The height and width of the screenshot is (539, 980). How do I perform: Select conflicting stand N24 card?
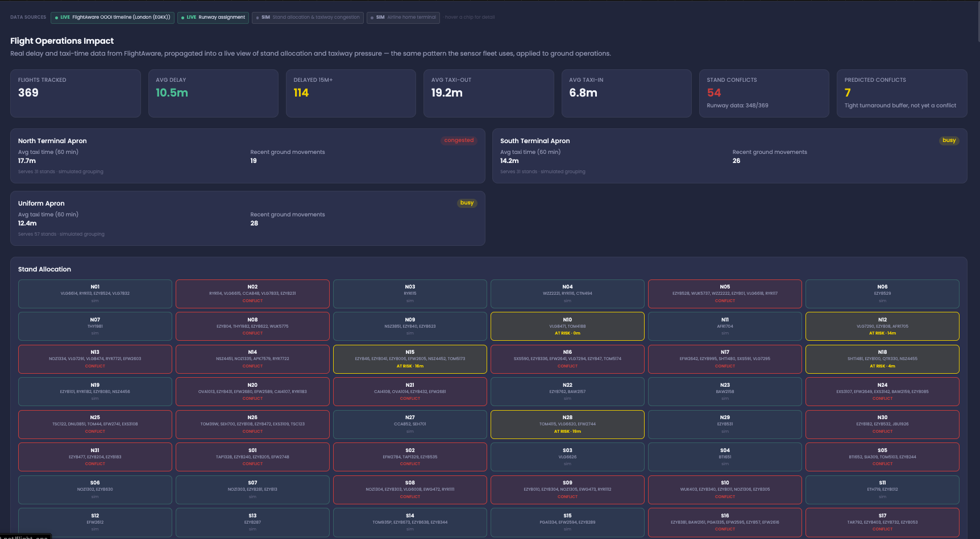(x=882, y=392)
